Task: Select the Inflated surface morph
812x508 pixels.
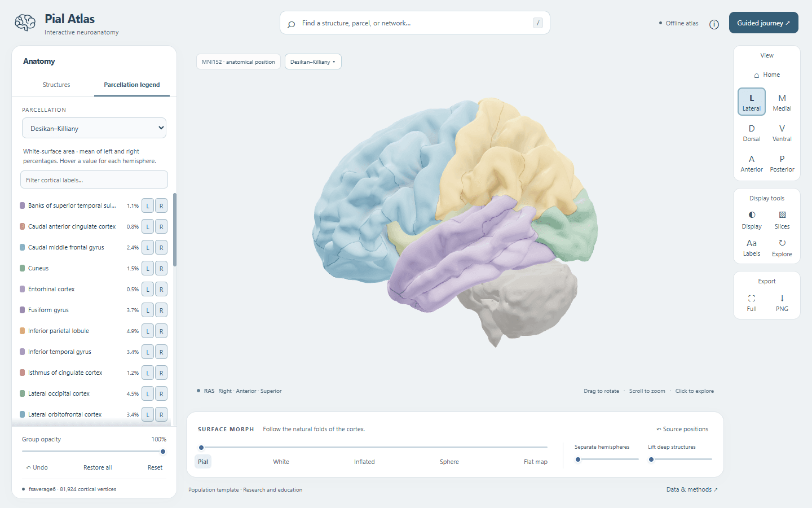Action: pos(364,462)
